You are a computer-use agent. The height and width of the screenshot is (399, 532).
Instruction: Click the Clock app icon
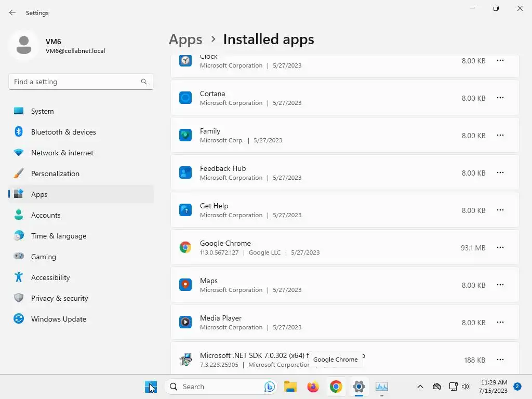point(185,61)
